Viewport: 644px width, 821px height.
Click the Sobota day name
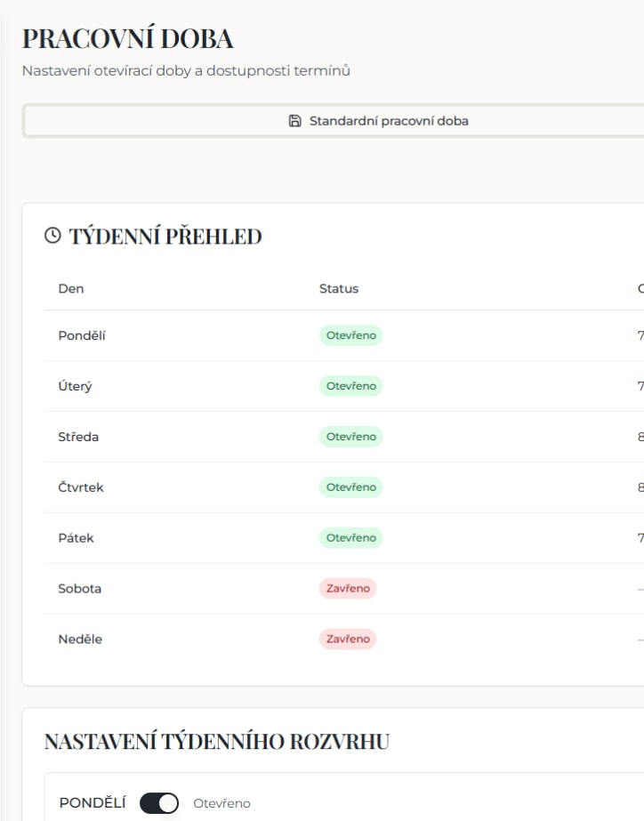80,589
